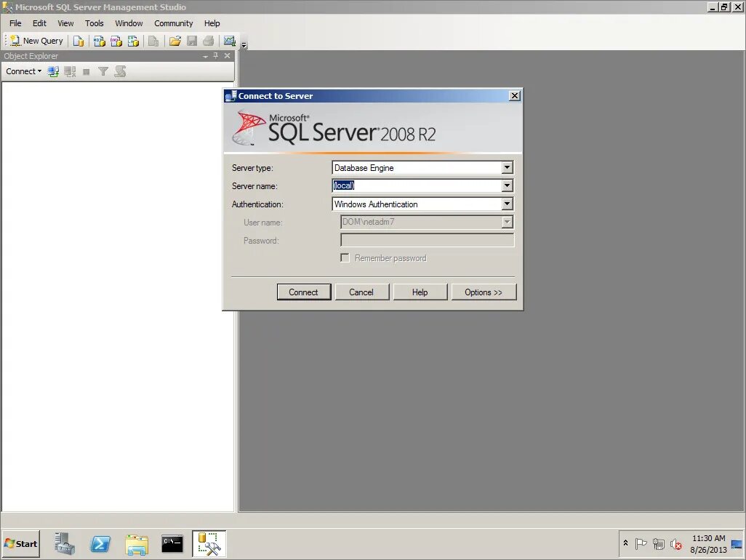Viewport: 746px width, 560px height.
Task: Click the SQL Server Management Studio taskbar icon
Action: 209,544
